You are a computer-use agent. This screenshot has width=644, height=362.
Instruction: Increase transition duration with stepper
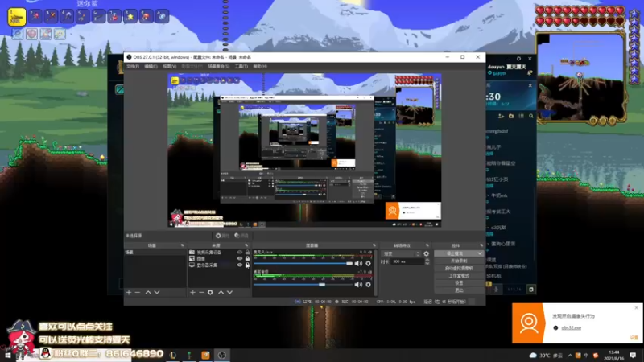click(427, 260)
